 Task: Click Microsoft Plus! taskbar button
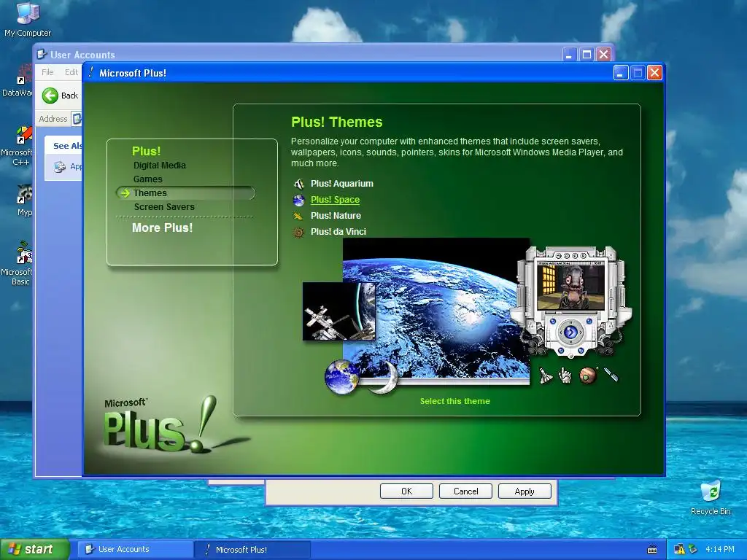(252, 550)
